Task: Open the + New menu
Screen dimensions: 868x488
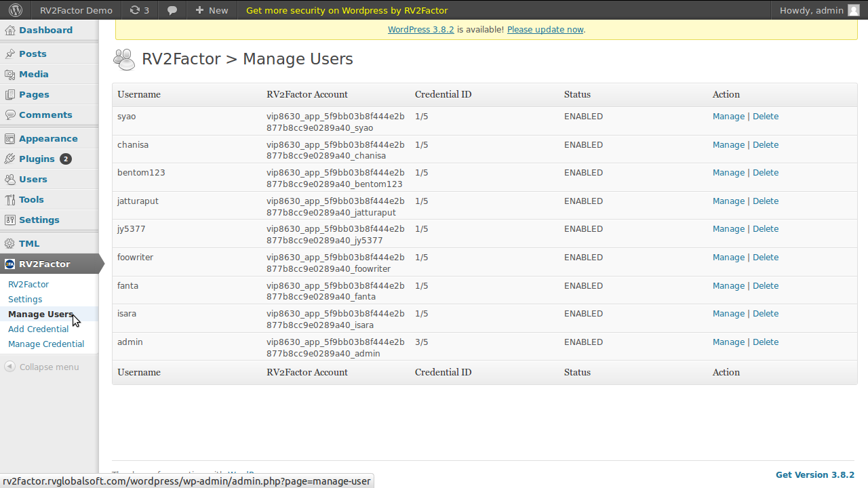Action: pos(212,10)
